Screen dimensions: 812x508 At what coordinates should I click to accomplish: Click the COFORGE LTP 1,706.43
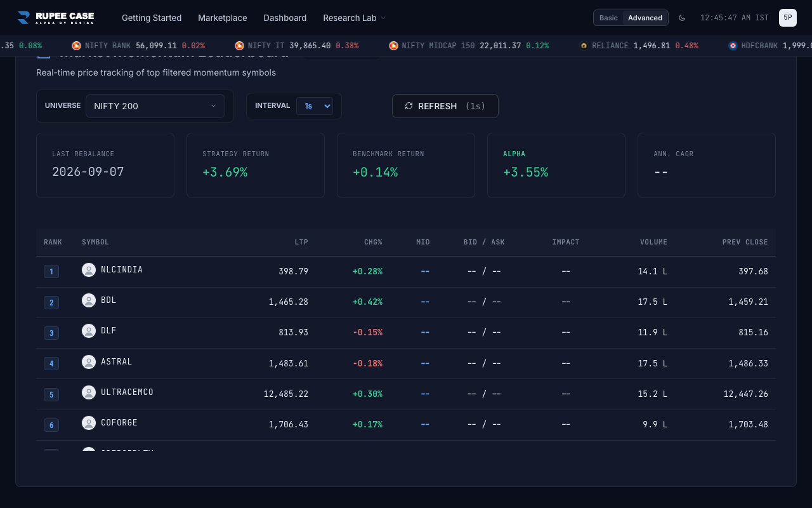[x=289, y=424]
